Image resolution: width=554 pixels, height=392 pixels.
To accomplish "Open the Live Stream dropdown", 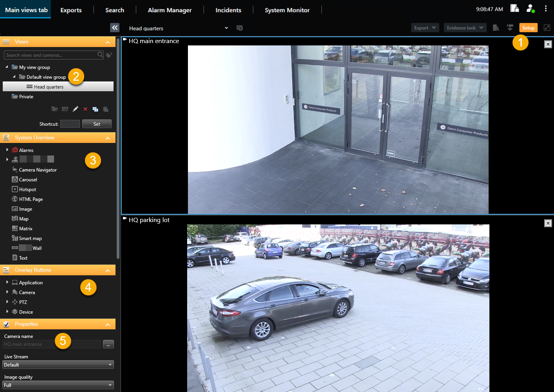I will click(58, 365).
